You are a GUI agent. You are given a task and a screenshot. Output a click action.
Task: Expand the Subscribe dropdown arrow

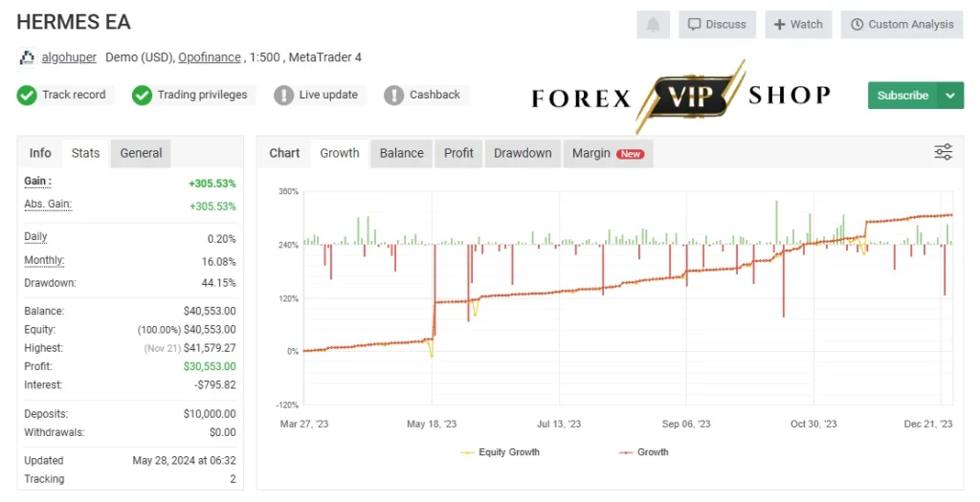950,96
